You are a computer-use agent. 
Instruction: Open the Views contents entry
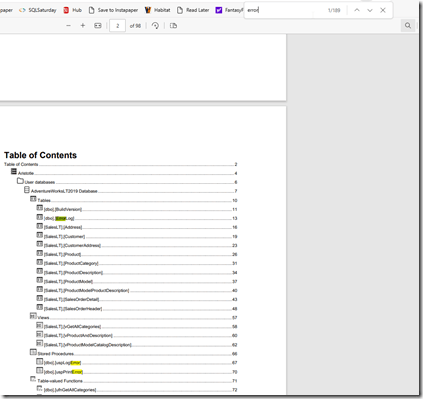pos(43,318)
